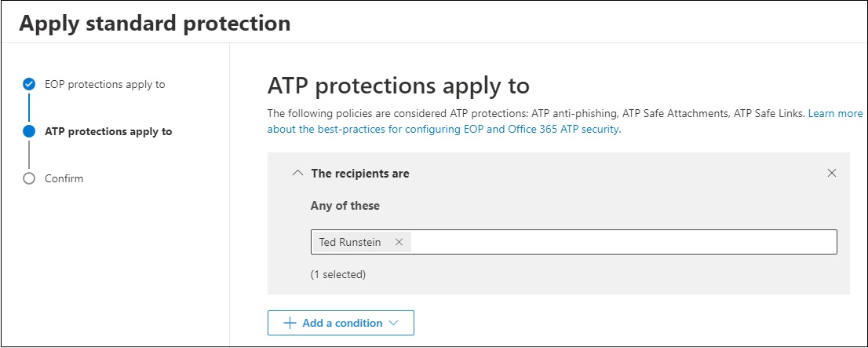Click the completed EOP step checkmark icon

(x=29, y=85)
